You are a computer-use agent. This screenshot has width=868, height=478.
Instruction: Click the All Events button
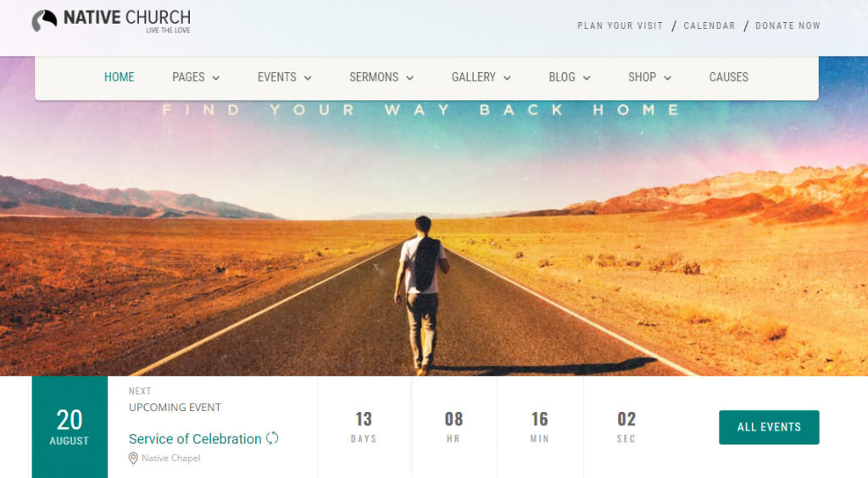(769, 427)
